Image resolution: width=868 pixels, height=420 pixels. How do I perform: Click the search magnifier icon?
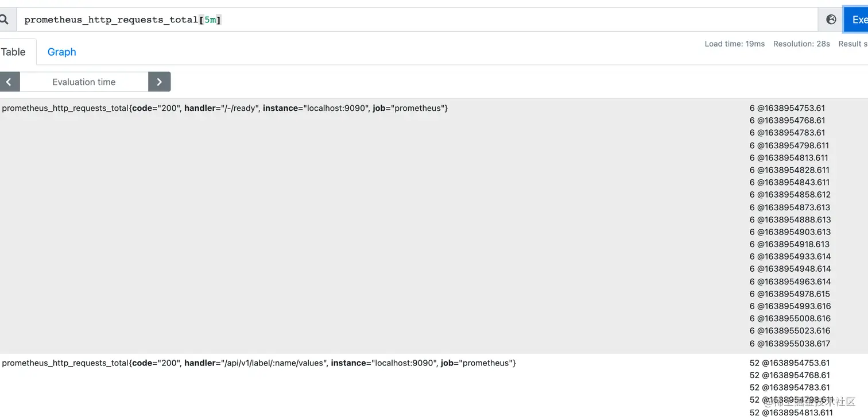coord(4,20)
